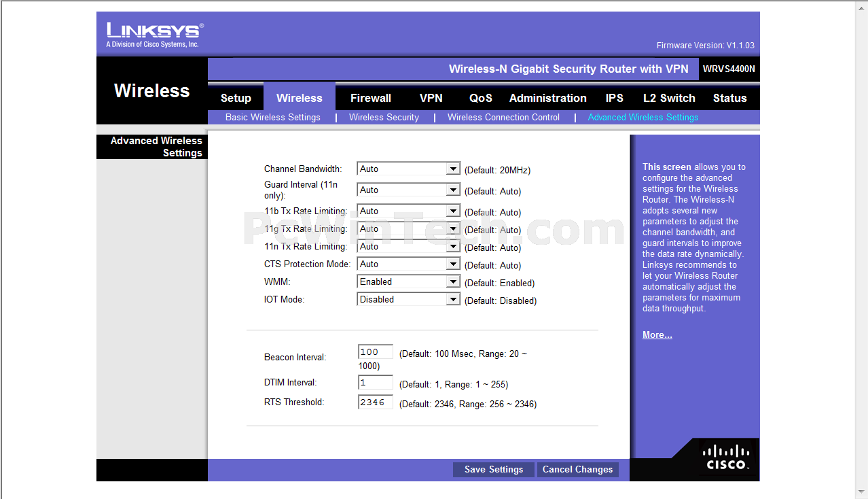Click the Beacon Interval input field
The width and height of the screenshot is (868, 499).
point(376,352)
